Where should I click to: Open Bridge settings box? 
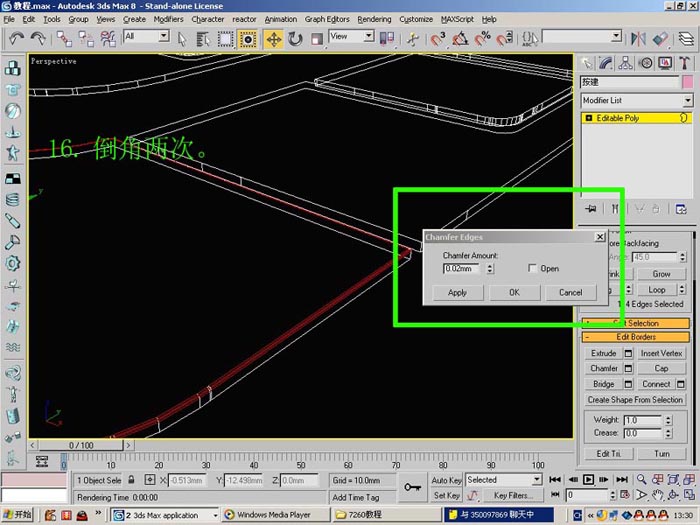pyautogui.click(x=628, y=384)
